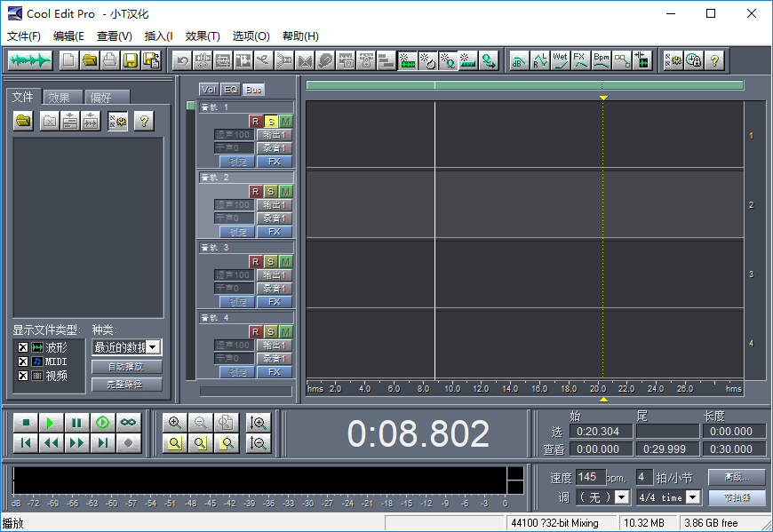Click the help question mark toolbar icon
This screenshot has width=773, height=532.
click(714, 60)
